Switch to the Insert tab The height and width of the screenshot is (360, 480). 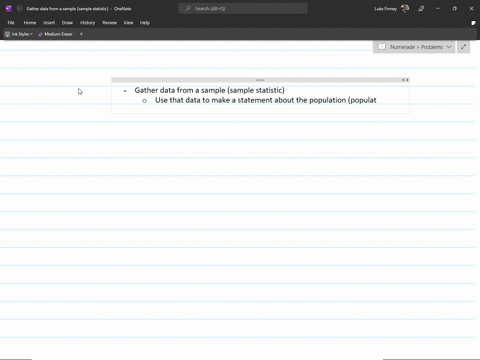49,23
